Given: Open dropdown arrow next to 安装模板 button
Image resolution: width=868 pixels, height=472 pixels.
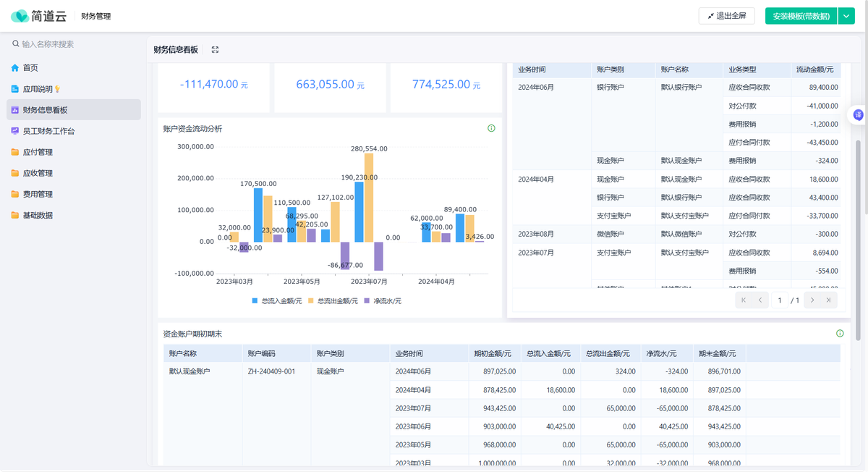Looking at the screenshot, I should pyautogui.click(x=847, y=16).
